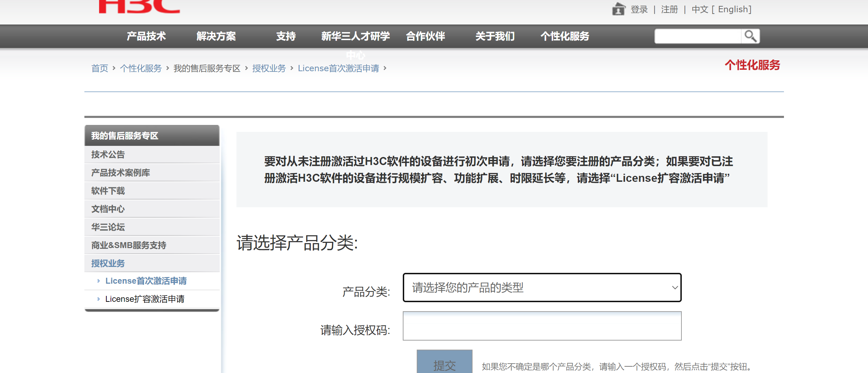
Task: Click the 产品分类 label
Action: [366, 292]
